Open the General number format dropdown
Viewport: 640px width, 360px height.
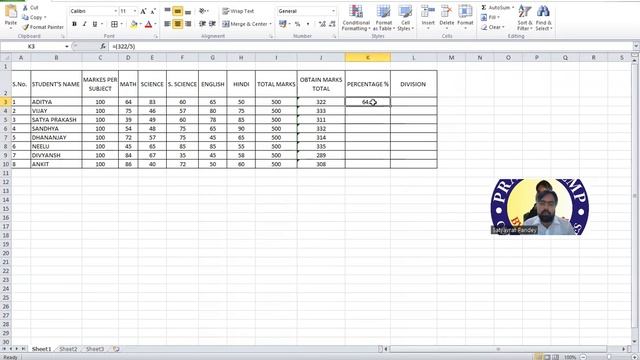(x=333, y=11)
